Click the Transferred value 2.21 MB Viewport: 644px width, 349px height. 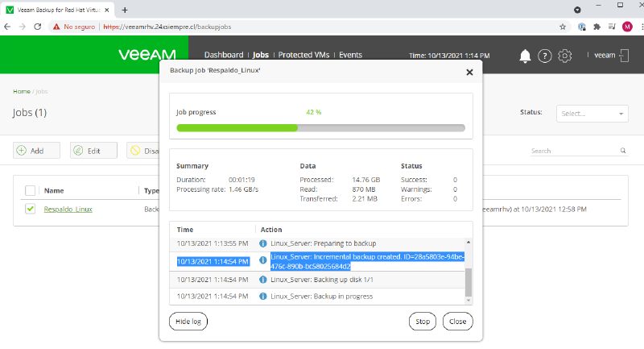pyautogui.click(x=365, y=199)
